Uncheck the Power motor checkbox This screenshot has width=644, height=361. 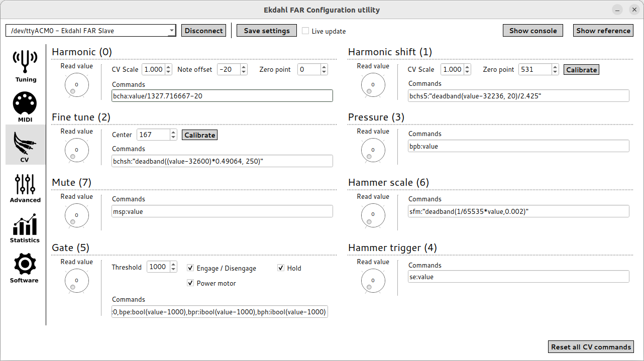[x=191, y=283]
